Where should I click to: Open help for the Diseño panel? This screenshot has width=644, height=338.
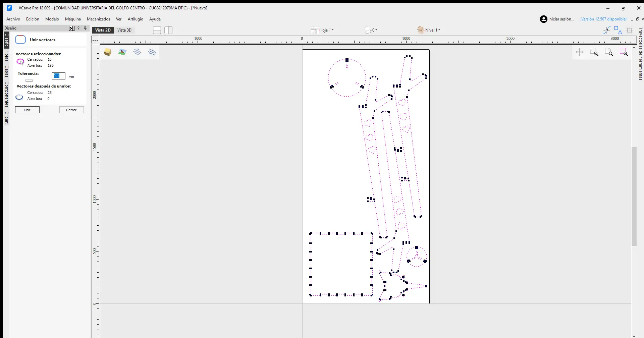tap(78, 28)
